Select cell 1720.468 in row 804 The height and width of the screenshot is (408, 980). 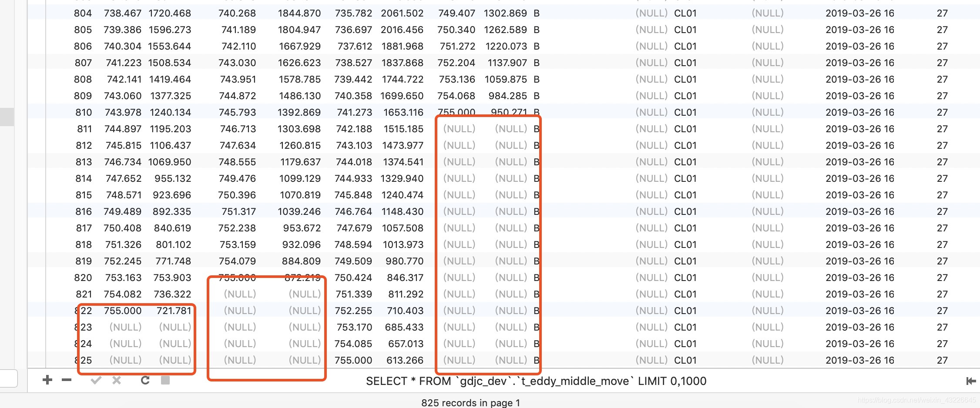click(170, 13)
